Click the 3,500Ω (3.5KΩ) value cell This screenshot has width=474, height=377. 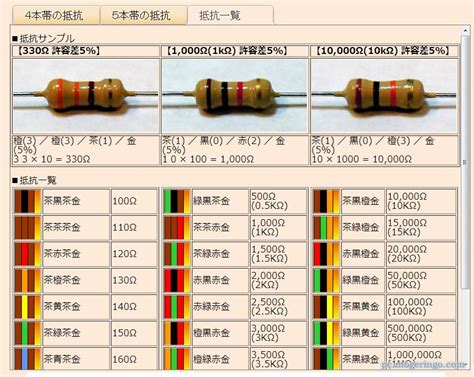coord(278,359)
